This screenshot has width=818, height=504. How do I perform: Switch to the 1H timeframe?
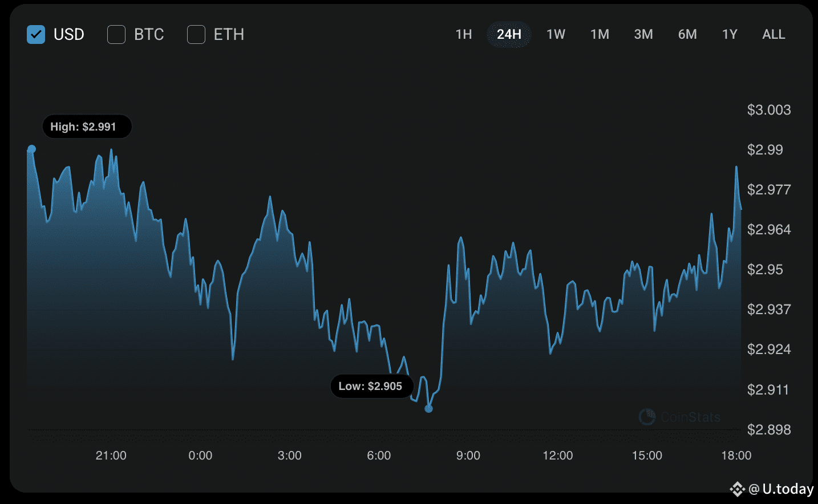pyautogui.click(x=464, y=35)
